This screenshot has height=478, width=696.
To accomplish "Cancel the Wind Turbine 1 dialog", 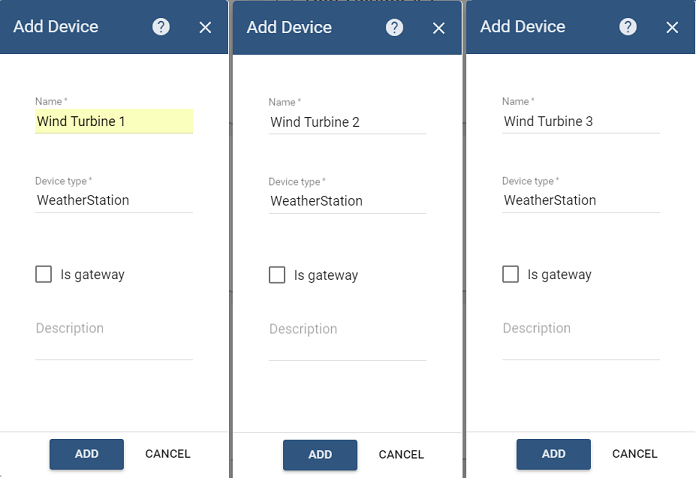I will [x=168, y=454].
